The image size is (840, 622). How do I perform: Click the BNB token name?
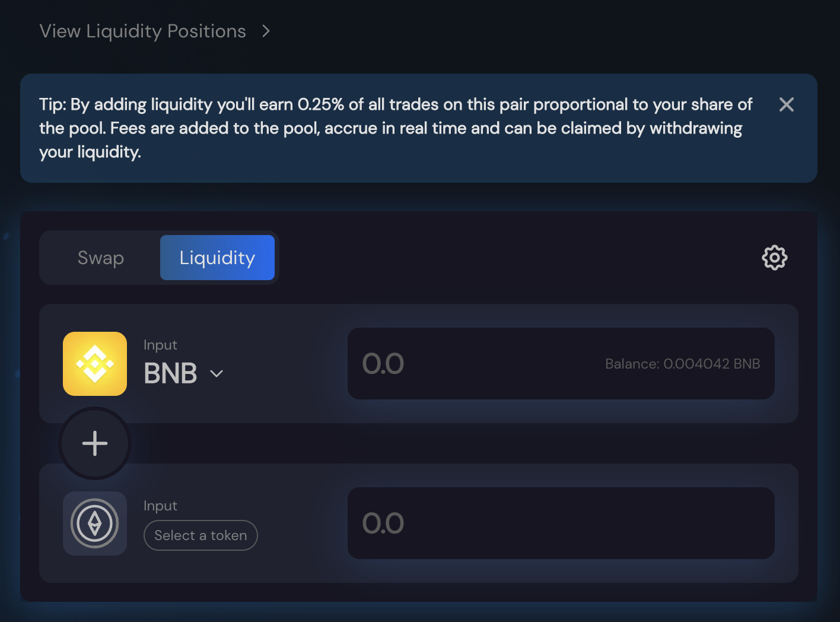click(x=170, y=373)
